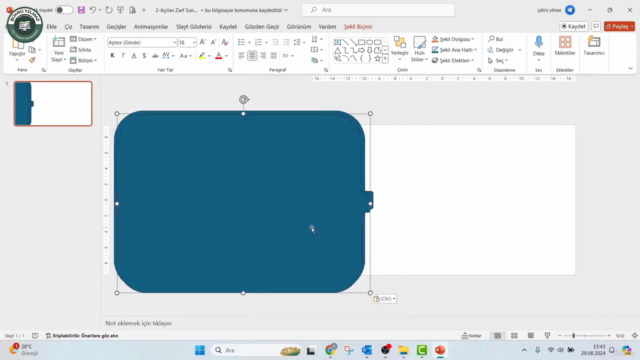Pick the triangle shape from gallery
Viewport: 640px width, 360px height.
tap(338, 50)
